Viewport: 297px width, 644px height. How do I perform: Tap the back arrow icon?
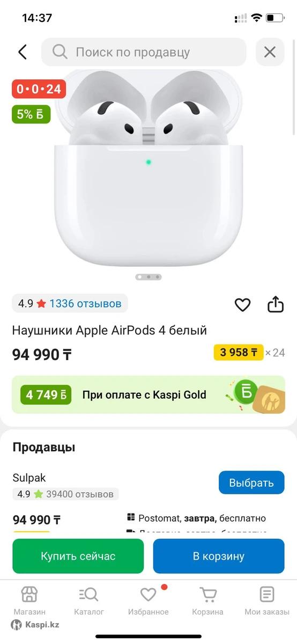pyautogui.click(x=22, y=52)
